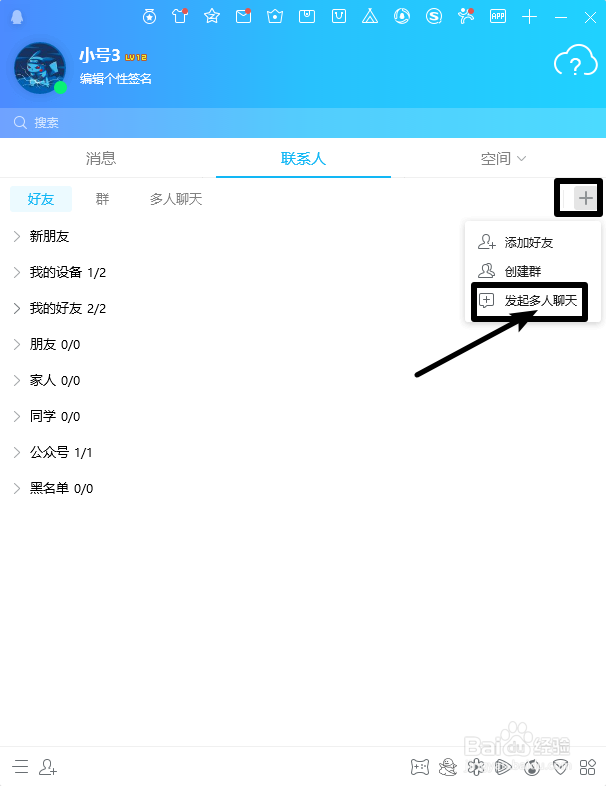Image resolution: width=606 pixels, height=786 pixels.
Task: Open the Tencent Video play icon
Action: click(x=503, y=766)
